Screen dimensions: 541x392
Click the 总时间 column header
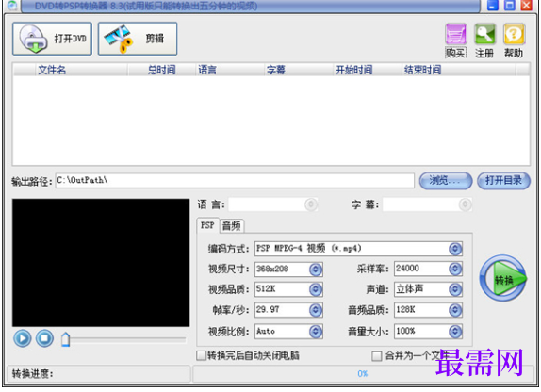click(162, 70)
